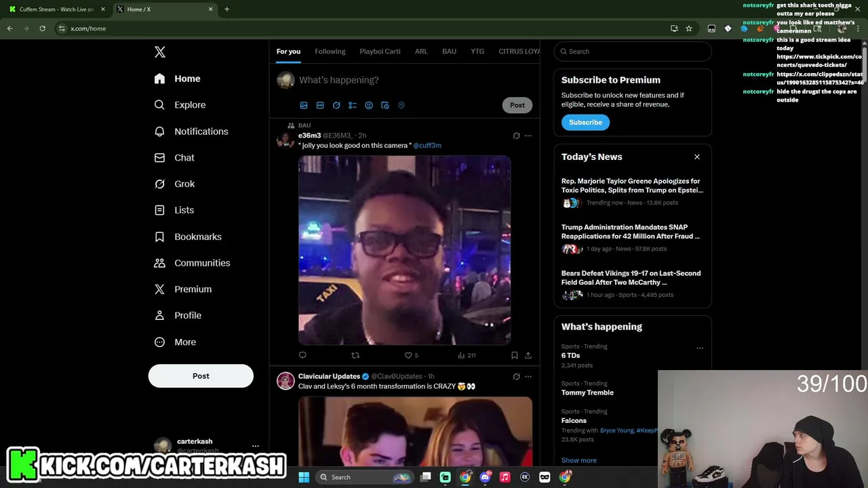Click Grok icon on Clavicular Updates post
The width and height of the screenshot is (868, 488).
tap(516, 376)
